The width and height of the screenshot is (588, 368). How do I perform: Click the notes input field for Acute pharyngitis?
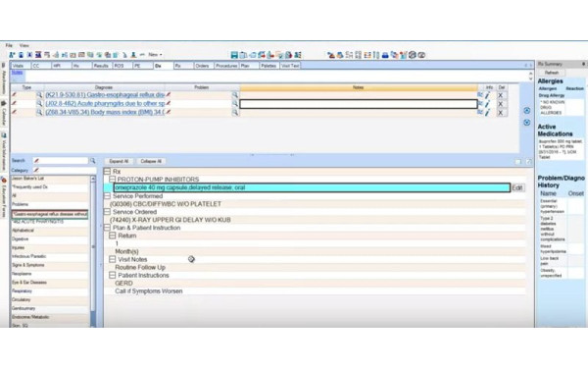[358, 104]
